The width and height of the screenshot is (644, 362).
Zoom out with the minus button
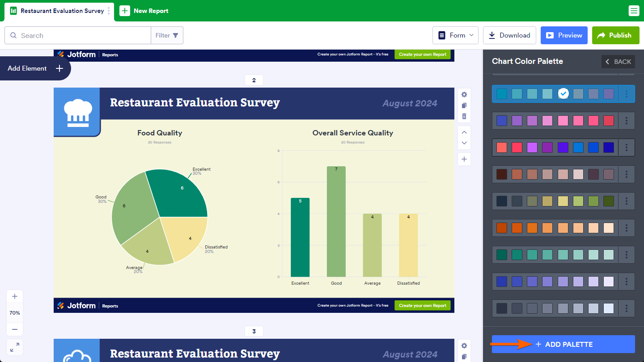[15, 329]
